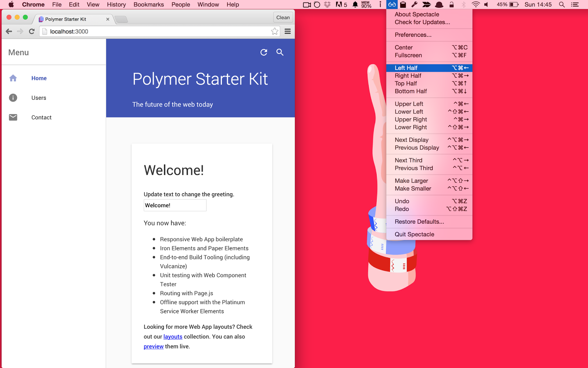This screenshot has height=368, width=588.
Task: Click the Clean button in Chrome's title bar
Action: pos(283,17)
